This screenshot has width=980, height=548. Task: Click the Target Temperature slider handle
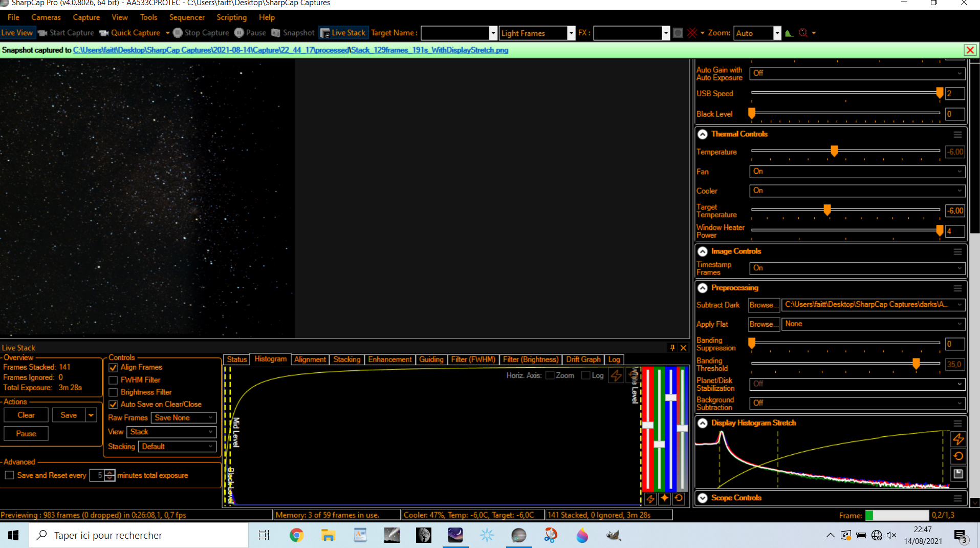(x=827, y=210)
